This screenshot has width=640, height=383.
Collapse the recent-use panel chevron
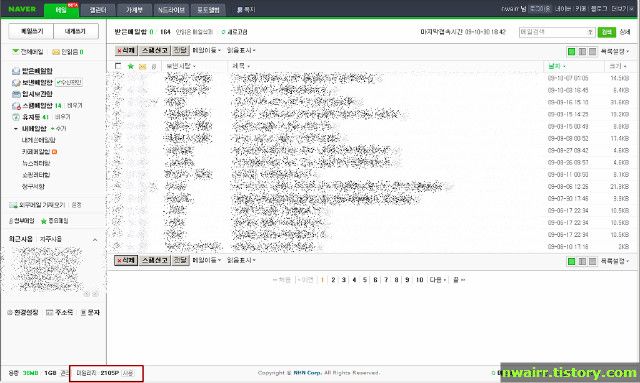tap(95, 240)
